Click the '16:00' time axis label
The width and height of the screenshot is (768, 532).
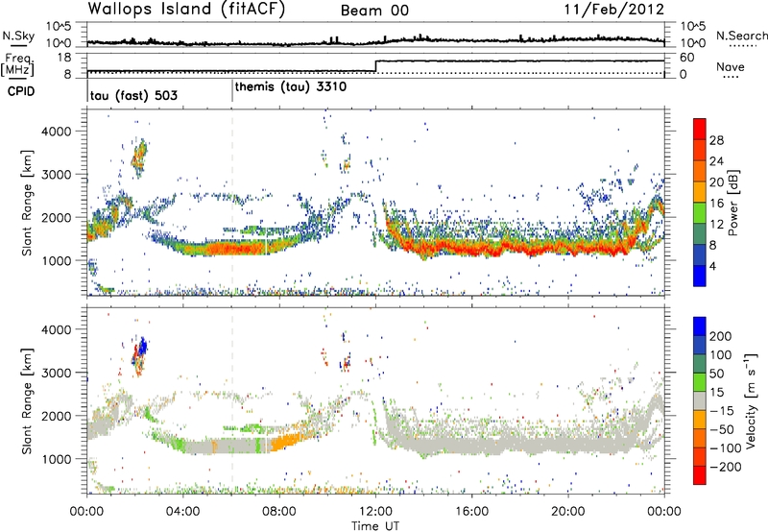pos(471,512)
